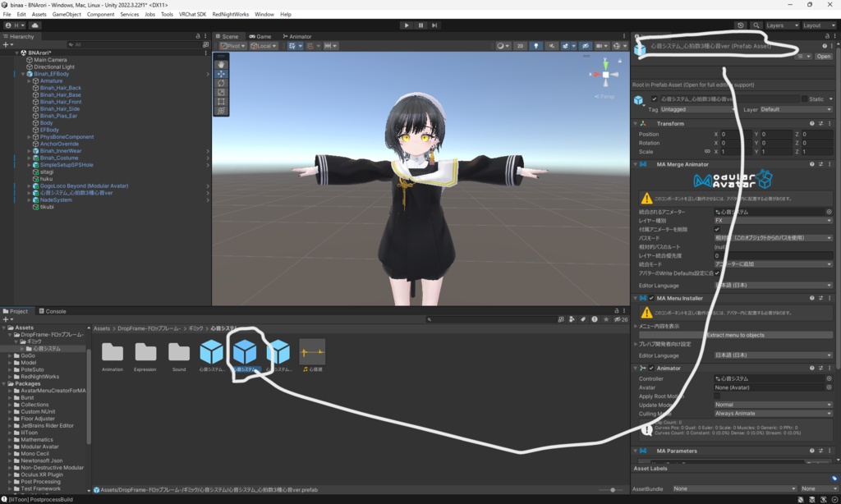The height and width of the screenshot is (504, 841).
Task: Open the Undo History icon
Action: pos(741,25)
